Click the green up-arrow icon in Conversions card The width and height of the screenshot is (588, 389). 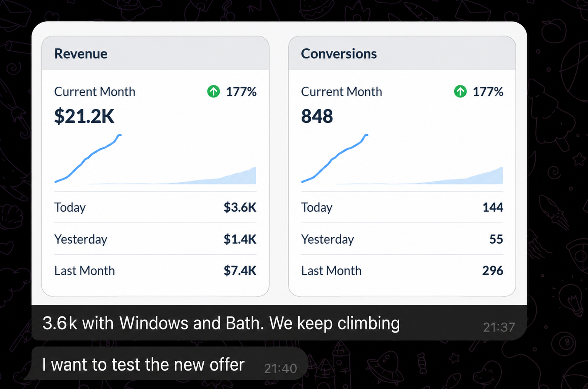tap(460, 92)
